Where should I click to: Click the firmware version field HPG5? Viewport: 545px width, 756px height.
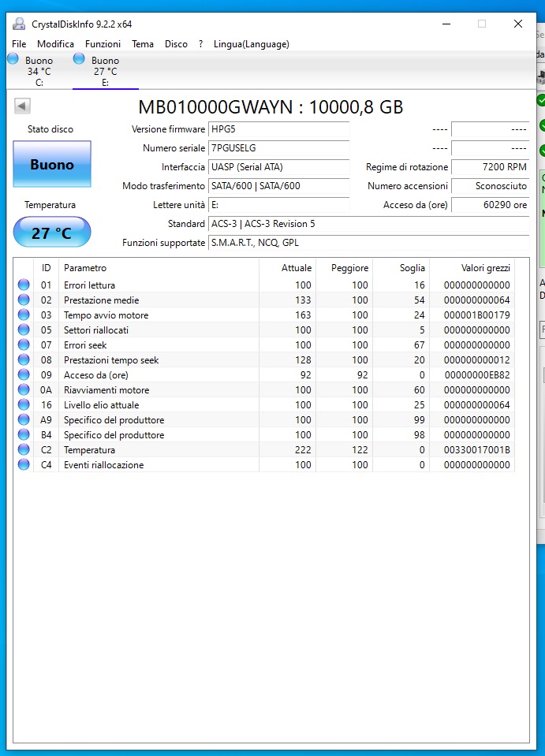(278, 129)
